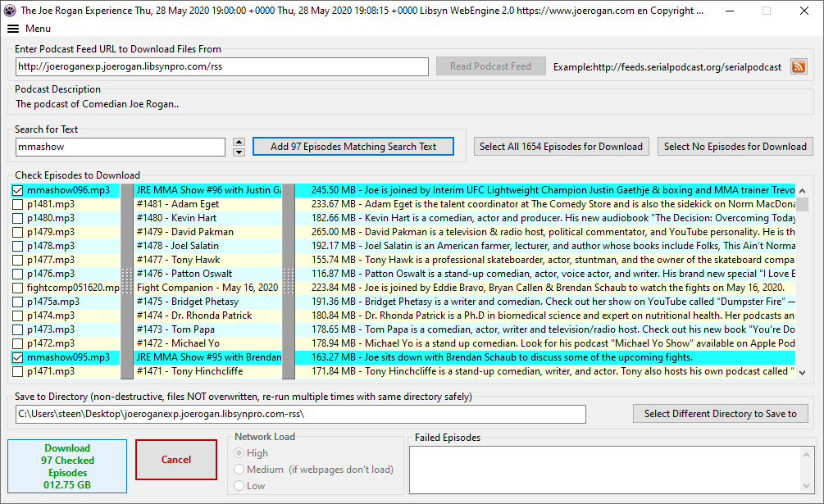Viewport: 824px width, 504px height.
Task: Click the Podcast Description text
Action: [x=98, y=104]
